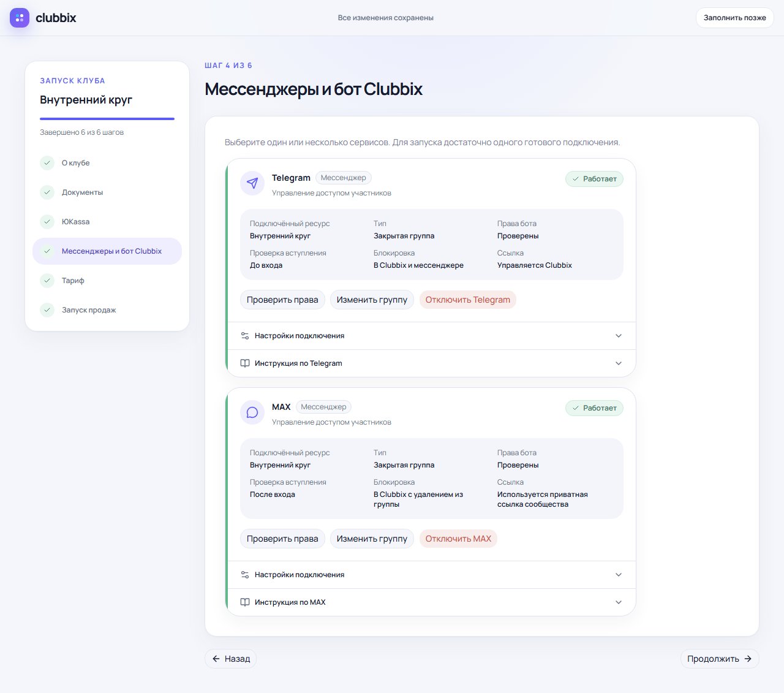Click the Clubbix logo icon

20,18
